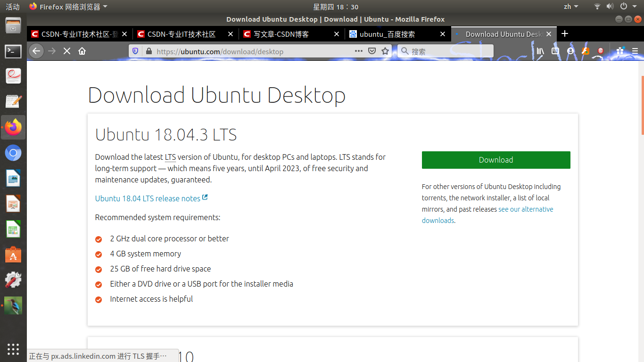Click Internet access is helpful text
Image resolution: width=644 pixels, height=362 pixels.
pyautogui.click(x=151, y=299)
